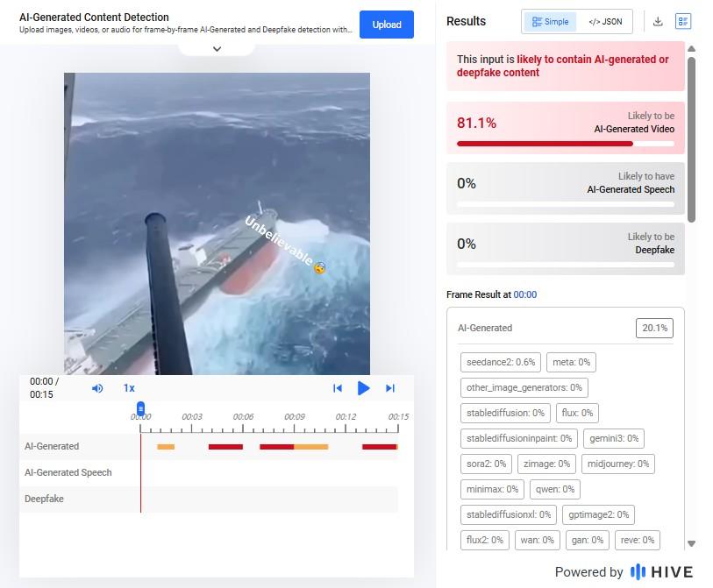Click the results panel vertical scrollbar
Screen dimensions: 713x588
(x=691, y=139)
